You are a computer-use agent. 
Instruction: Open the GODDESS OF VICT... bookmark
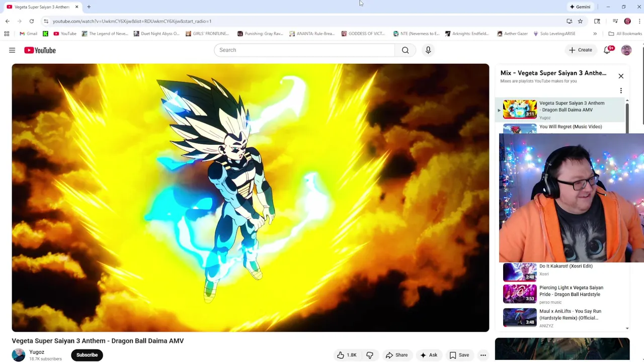(363, 34)
